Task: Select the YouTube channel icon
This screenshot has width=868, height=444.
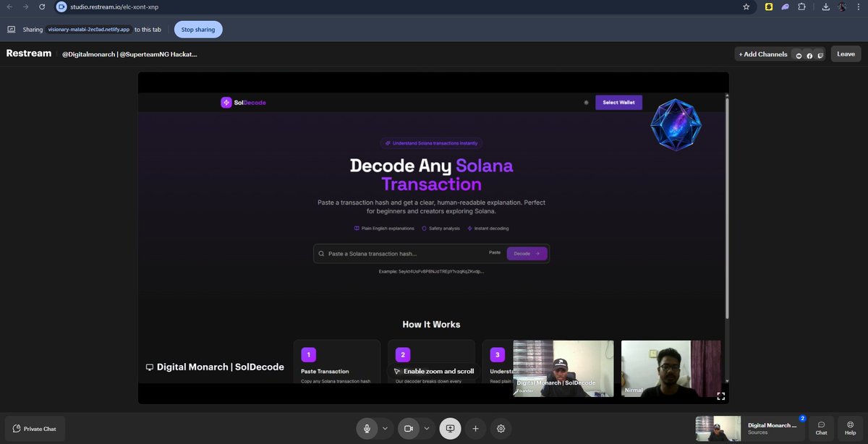Action: click(x=799, y=56)
